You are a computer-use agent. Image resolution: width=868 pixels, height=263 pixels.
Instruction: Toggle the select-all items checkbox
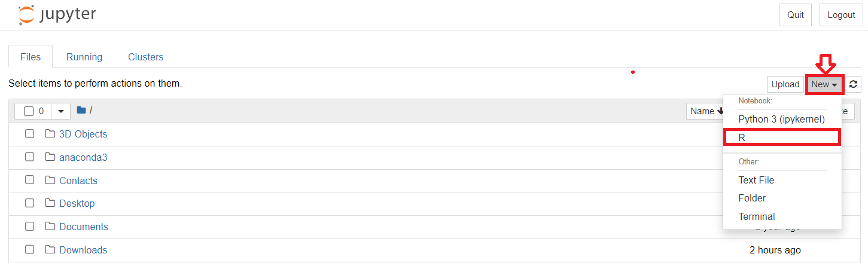tap(29, 111)
